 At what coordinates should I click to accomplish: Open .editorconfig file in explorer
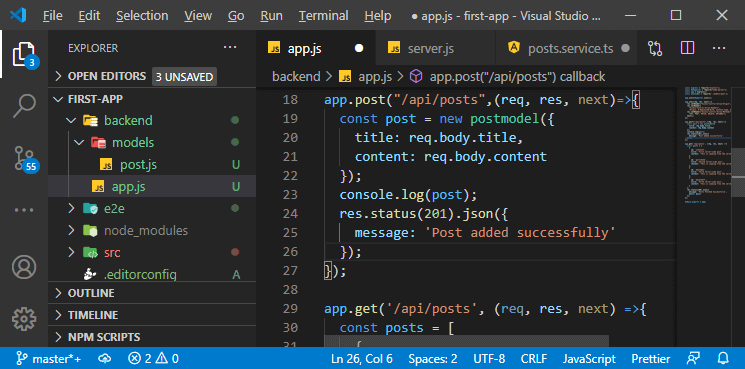pos(152,274)
